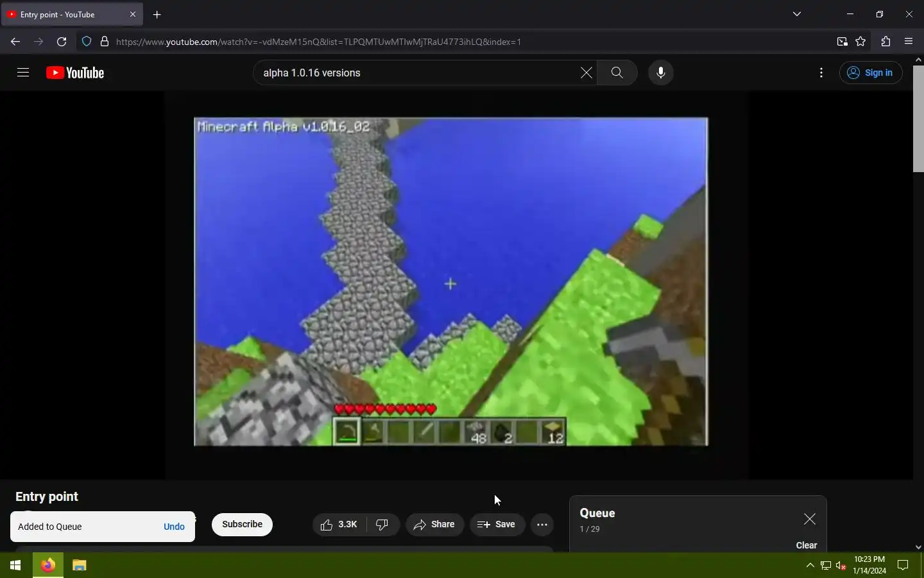The width and height of the screenshot is (924, 578).
Task: View site security padlock info
Action: (x=105, y=42)
